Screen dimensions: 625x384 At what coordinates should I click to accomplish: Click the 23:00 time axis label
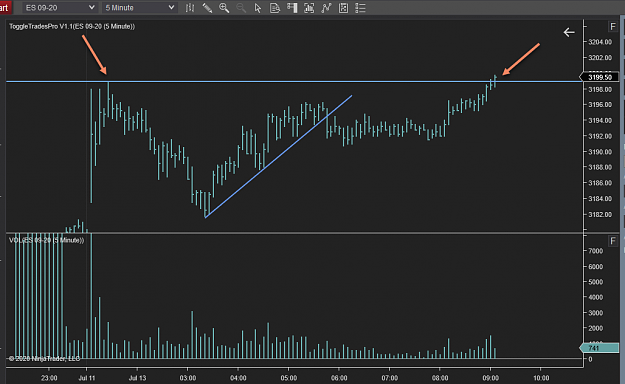[x=49, y=378]
